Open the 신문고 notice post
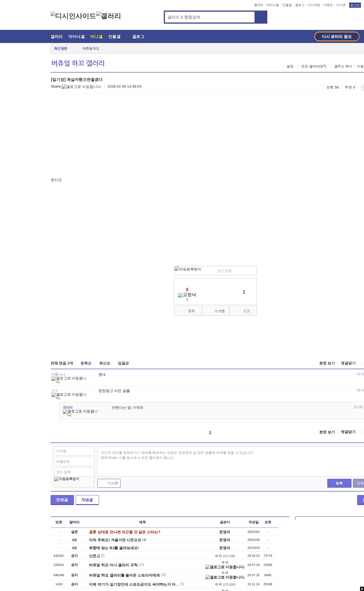Screen dimensions: 364x591 tap(94, 556)
